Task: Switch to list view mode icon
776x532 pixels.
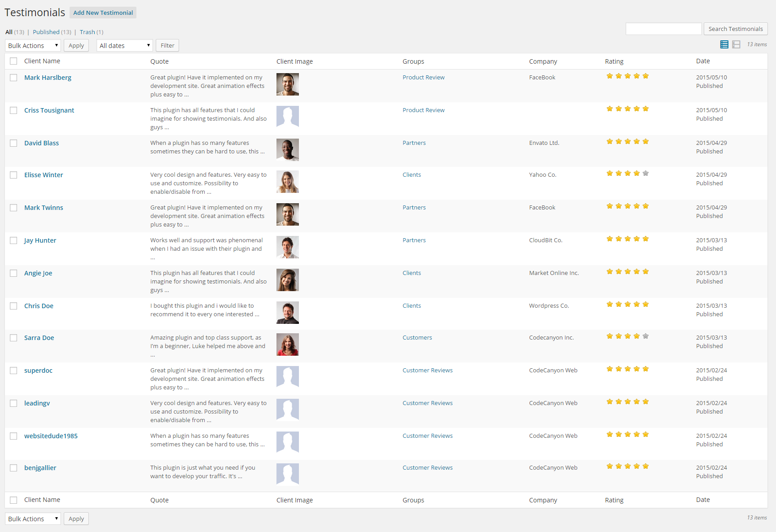Action: (724, 44)
